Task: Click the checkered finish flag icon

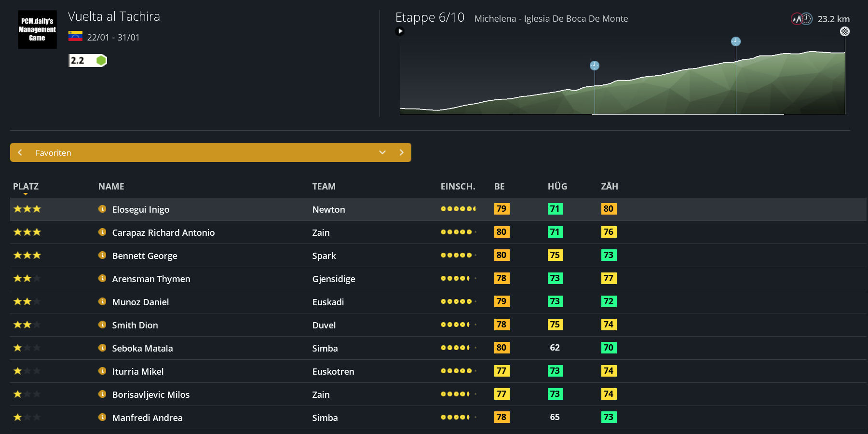Action: pyautogui.click(x=845, y=31)
